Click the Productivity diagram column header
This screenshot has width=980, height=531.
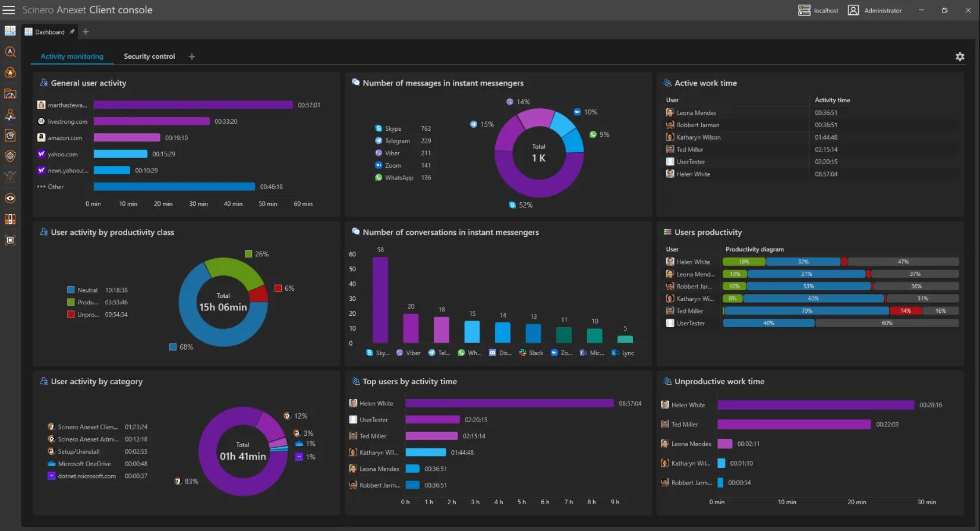[x=755, y=249]
